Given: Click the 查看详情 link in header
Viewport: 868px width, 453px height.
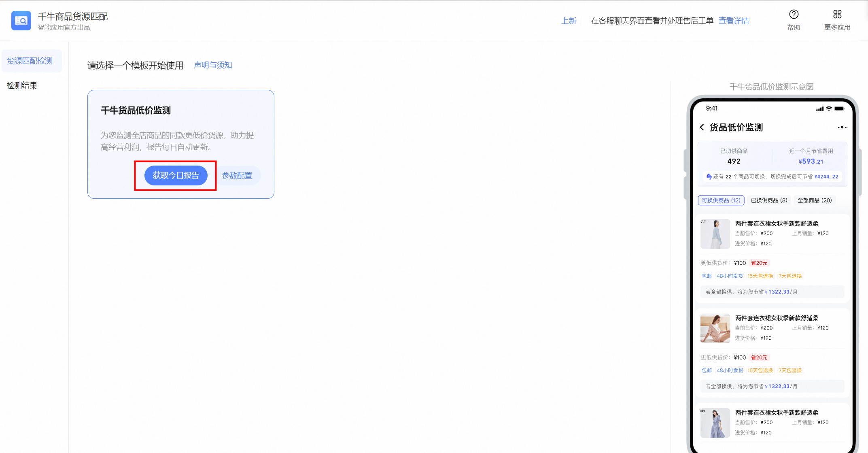Looking at the screenshot, I should click(x=733, y=21).
